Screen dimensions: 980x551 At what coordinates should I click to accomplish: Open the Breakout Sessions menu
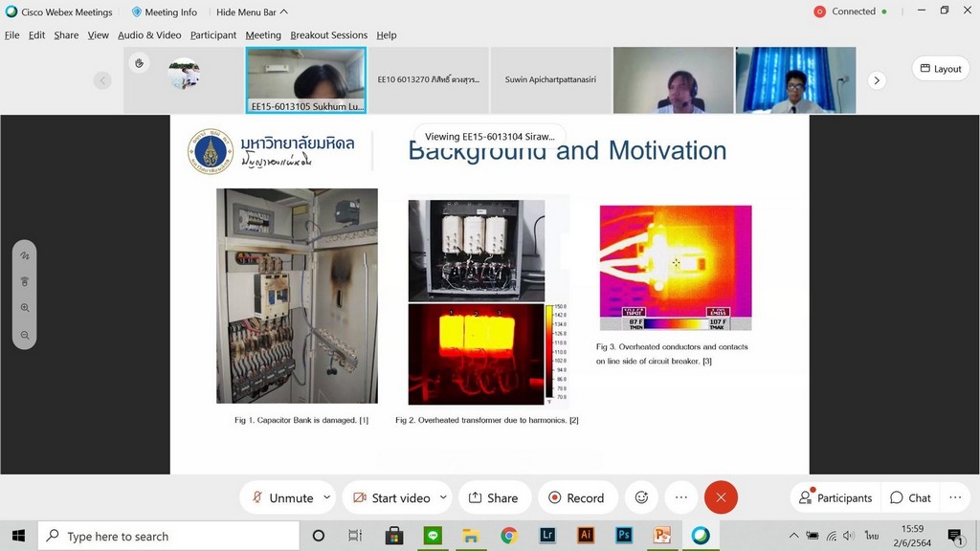[x=329, y=35]
